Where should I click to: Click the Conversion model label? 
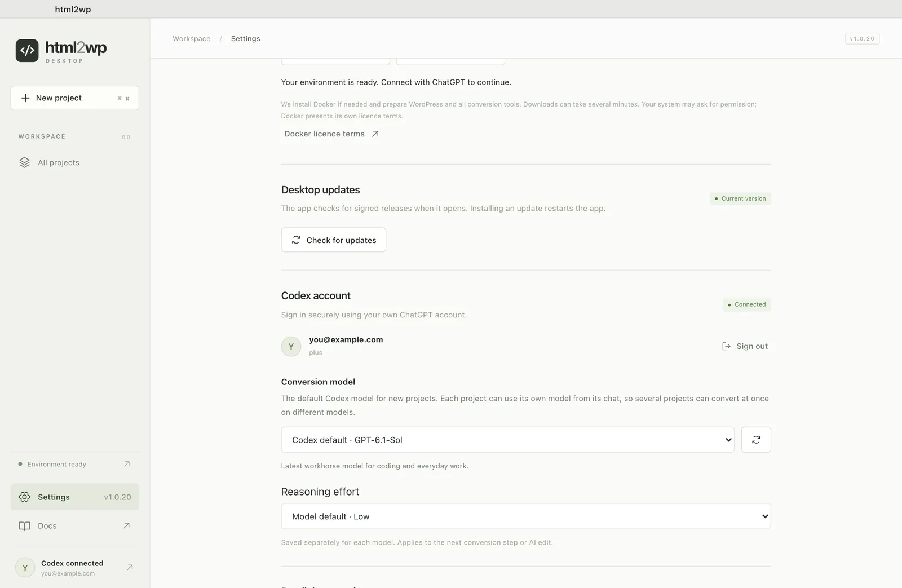[318, 382]
